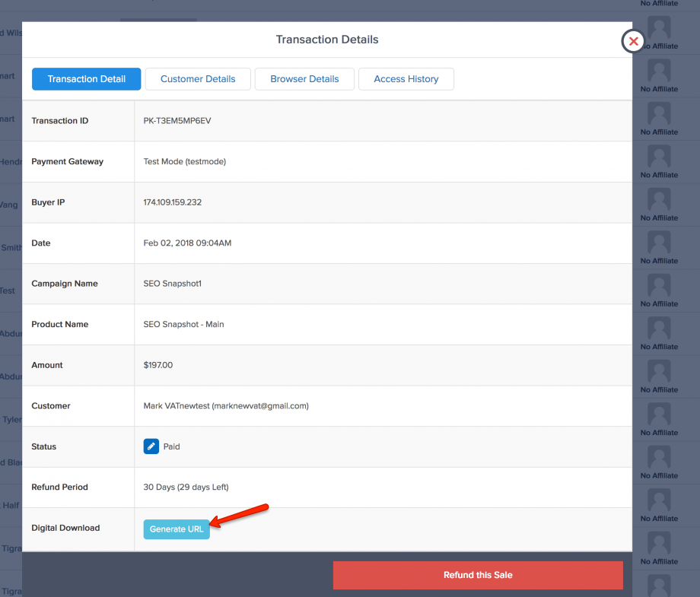The width and height of the screenshot is (700, 597).
Task: Open the Customer Details tab
Action: point(198,79)
